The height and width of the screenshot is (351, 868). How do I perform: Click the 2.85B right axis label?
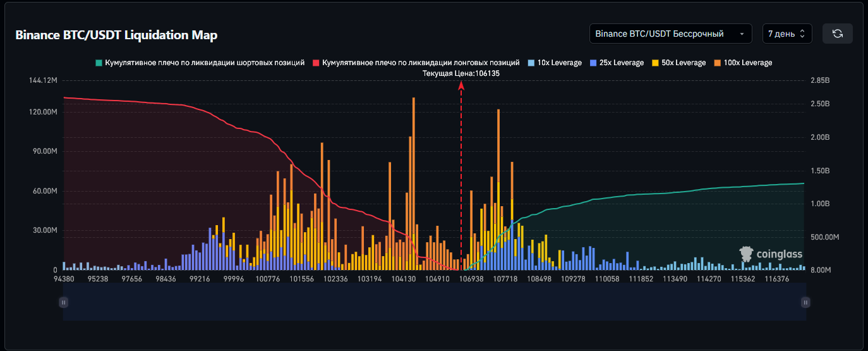coord(819,80)
